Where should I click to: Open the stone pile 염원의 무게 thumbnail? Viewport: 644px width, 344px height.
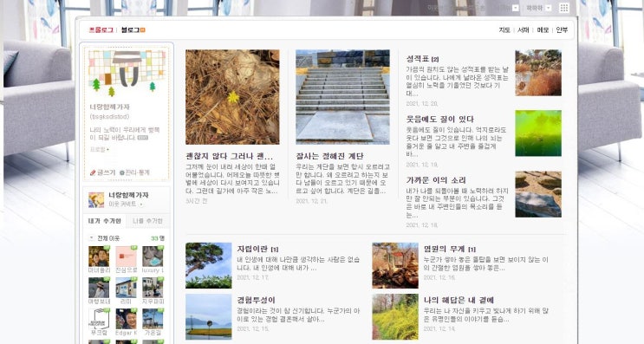(x=395, y=265)
